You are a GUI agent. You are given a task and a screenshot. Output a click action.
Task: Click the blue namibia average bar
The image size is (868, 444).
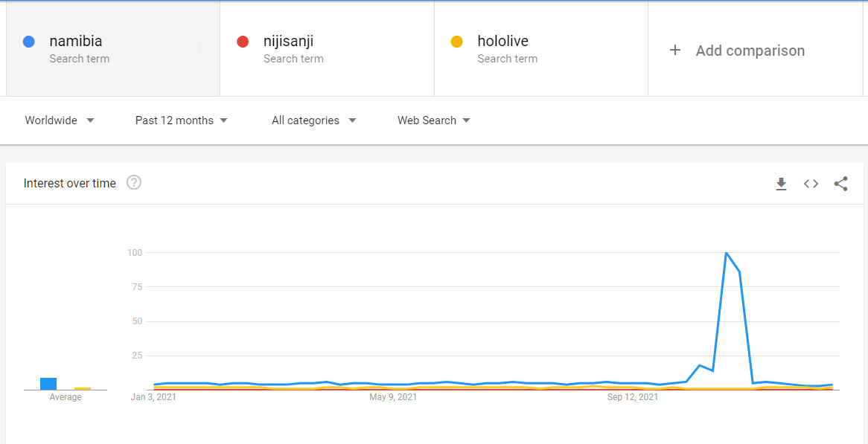coord(48,384)
